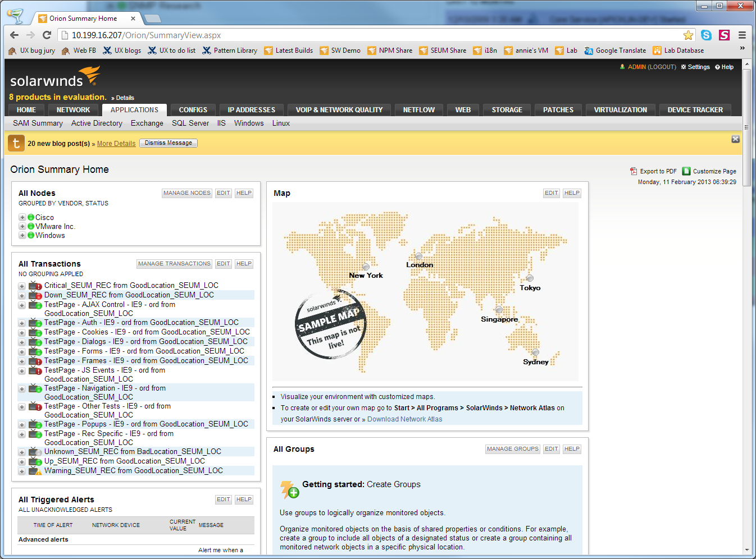Viewport: 756px width, 559px height.
Task: Open the Active Directory submenu item
Action: click(97, 123)
